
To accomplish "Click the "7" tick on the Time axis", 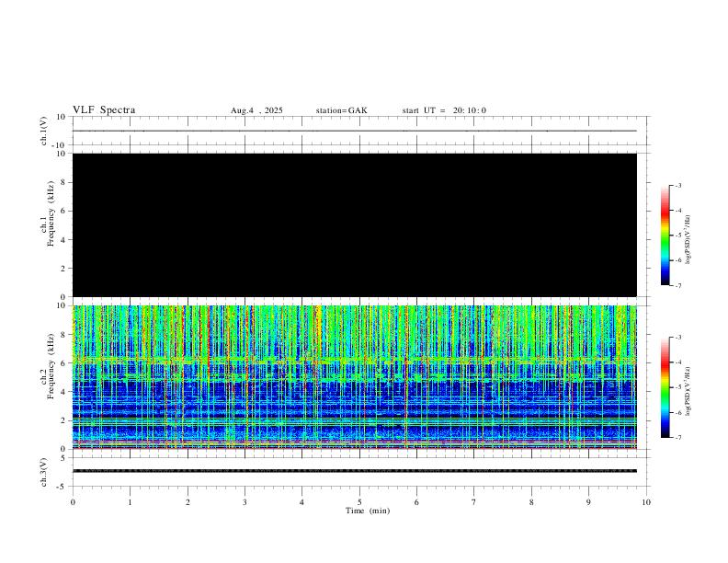I will [474, 502].
